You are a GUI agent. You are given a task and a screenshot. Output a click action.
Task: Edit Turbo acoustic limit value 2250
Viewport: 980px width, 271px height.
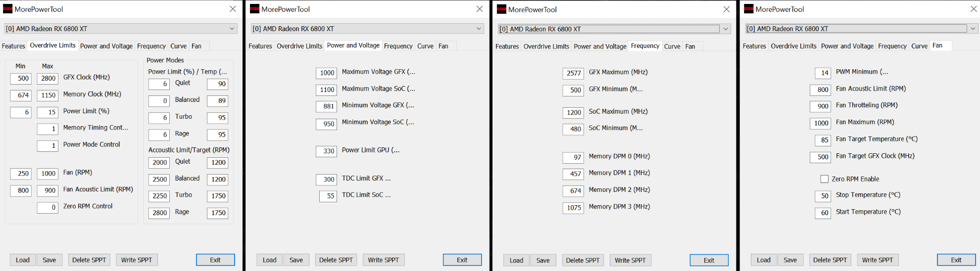click(159, 196)
